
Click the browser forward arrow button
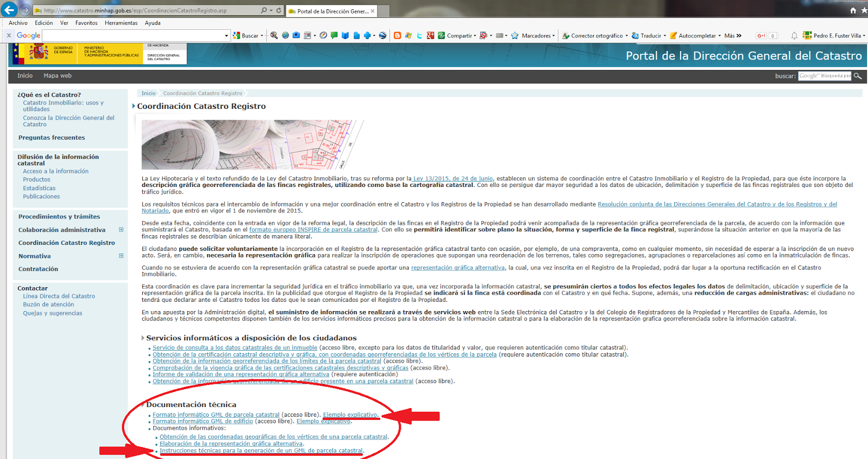click(x=25, y=10)
